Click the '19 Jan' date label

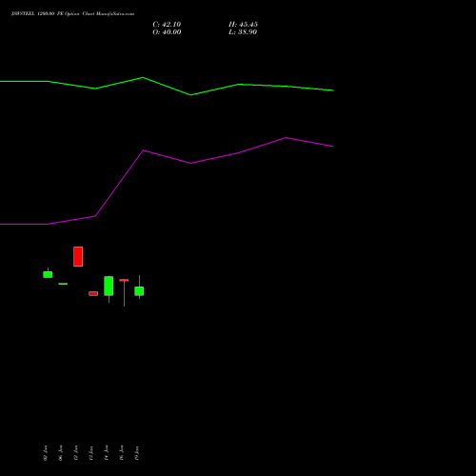point(137,453)
